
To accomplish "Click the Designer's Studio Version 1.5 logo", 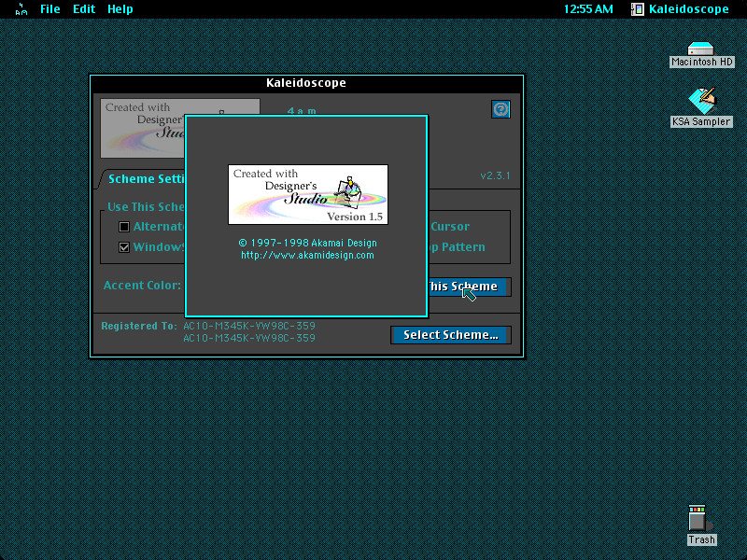I will point(308,194).
